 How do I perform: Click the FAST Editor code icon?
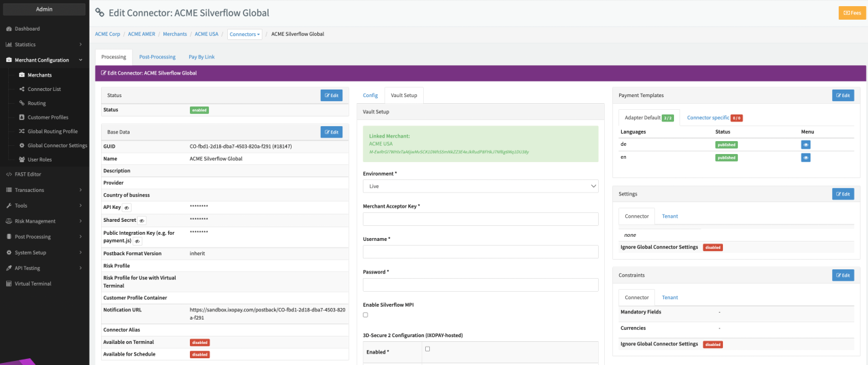click(9, 174)
